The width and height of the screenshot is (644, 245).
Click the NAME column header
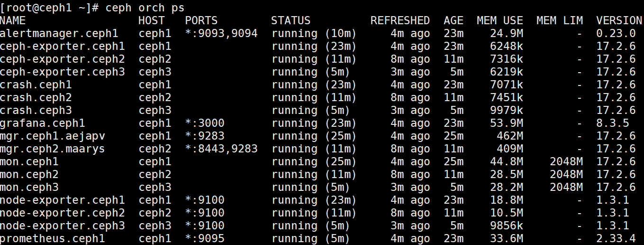coord(13,21)
